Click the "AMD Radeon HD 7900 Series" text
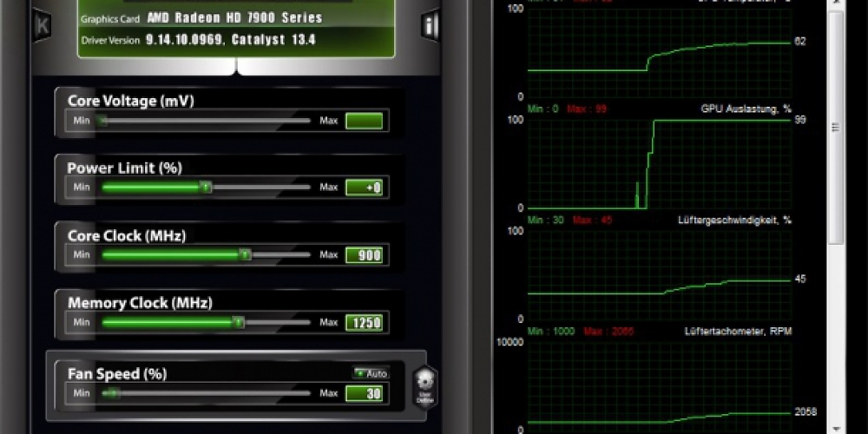Screen dimensions: 868x434 [x=234, y=17]
